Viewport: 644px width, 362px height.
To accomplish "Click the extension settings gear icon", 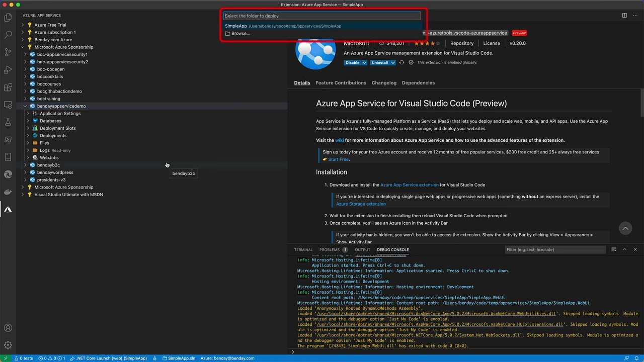I will [411, 63].
